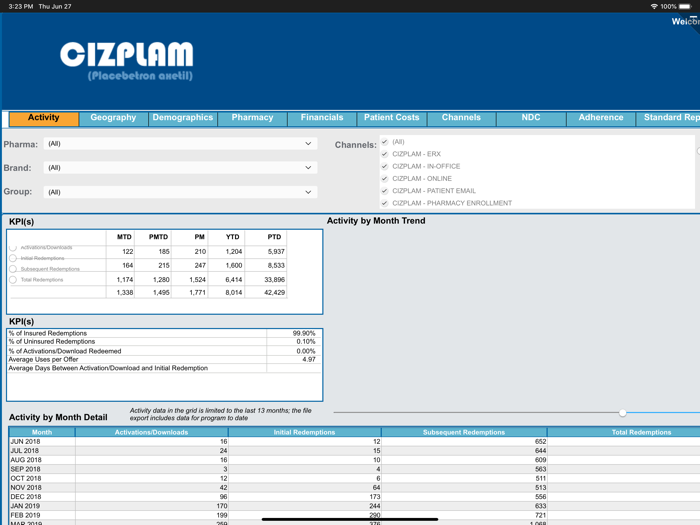Sort by Subsequent Redemptions column header
The width and height of the screenshot is (700, 525).
[464, 432]
